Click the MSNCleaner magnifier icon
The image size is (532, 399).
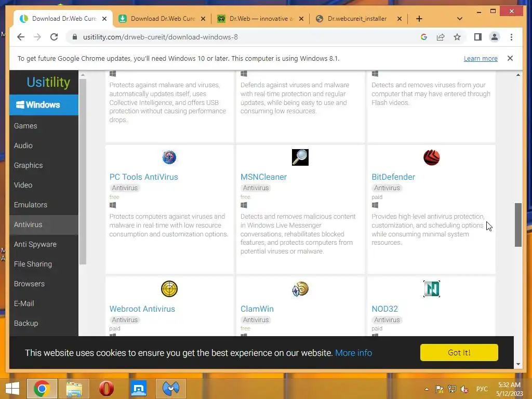300,157
